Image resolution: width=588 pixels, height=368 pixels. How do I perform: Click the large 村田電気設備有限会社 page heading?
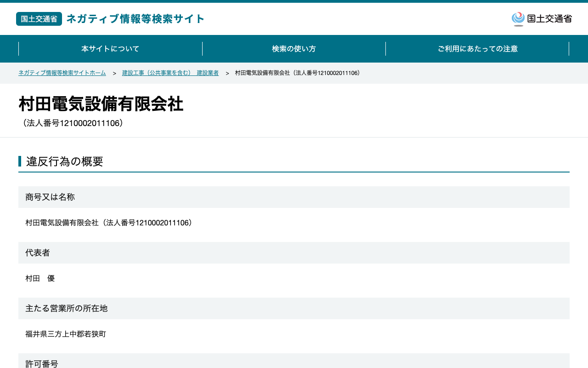coord(101,104)
